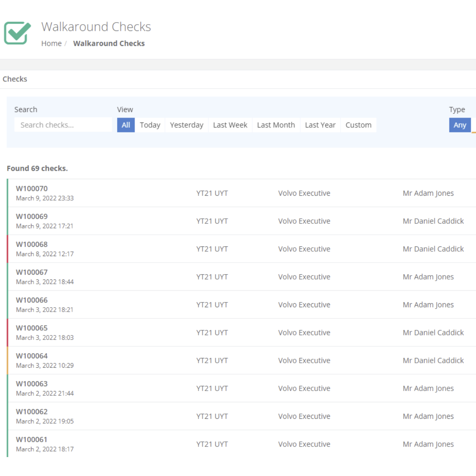This screenshot has height=476, width=476.
Task: Open check W100061 at 18:17
Action: click(x=241, y=444)
